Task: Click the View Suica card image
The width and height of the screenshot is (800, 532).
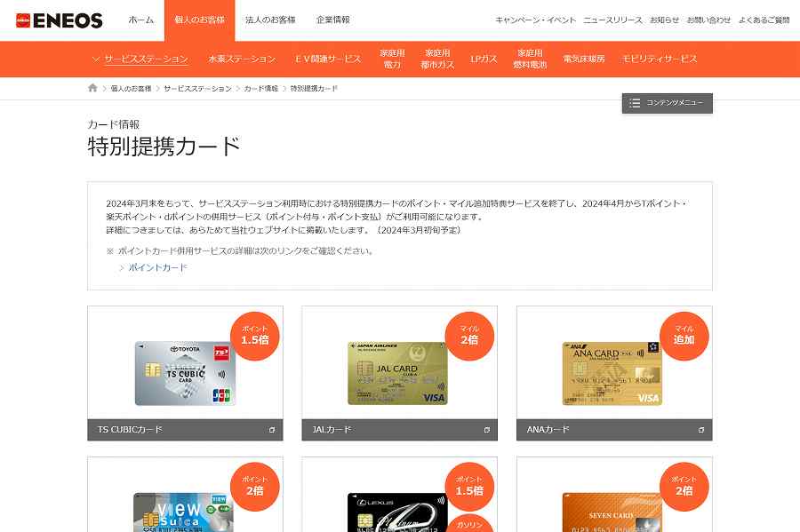Action: [184, 512]
